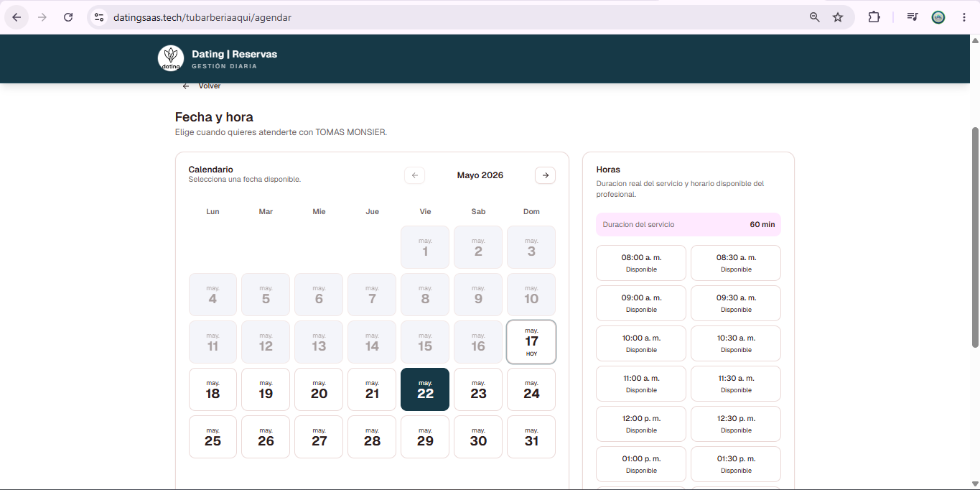Click the Dating logo in header

(x=171, y=58)
